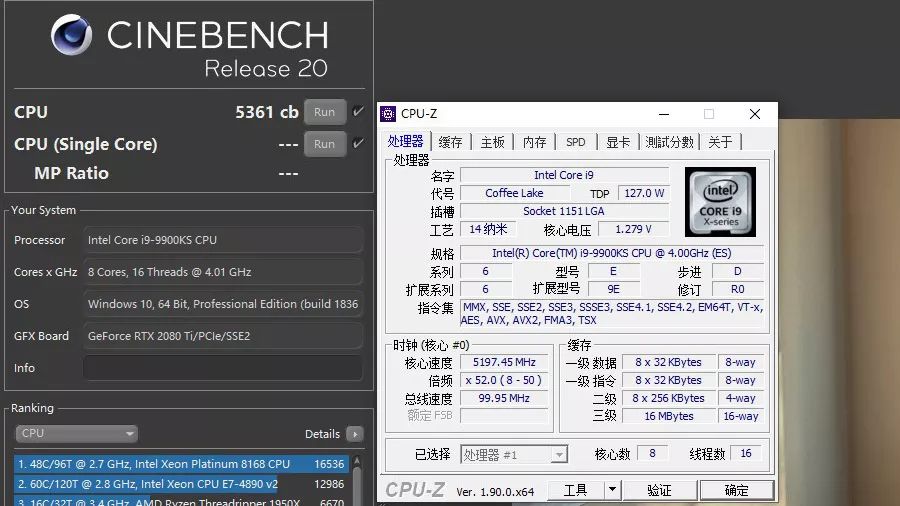Click the ranking list scroll up arrow
The height and width of the screenshot is (506, 900).
(357, 461)
